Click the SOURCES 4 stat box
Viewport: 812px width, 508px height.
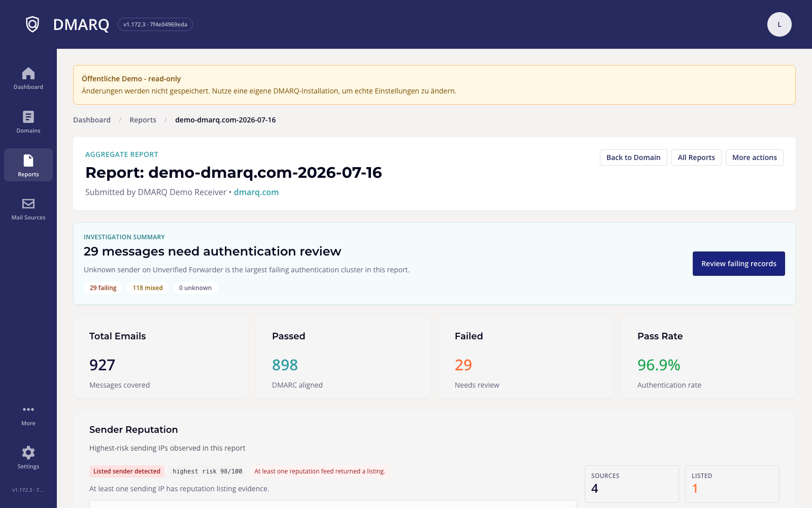[x=632, y=484]
